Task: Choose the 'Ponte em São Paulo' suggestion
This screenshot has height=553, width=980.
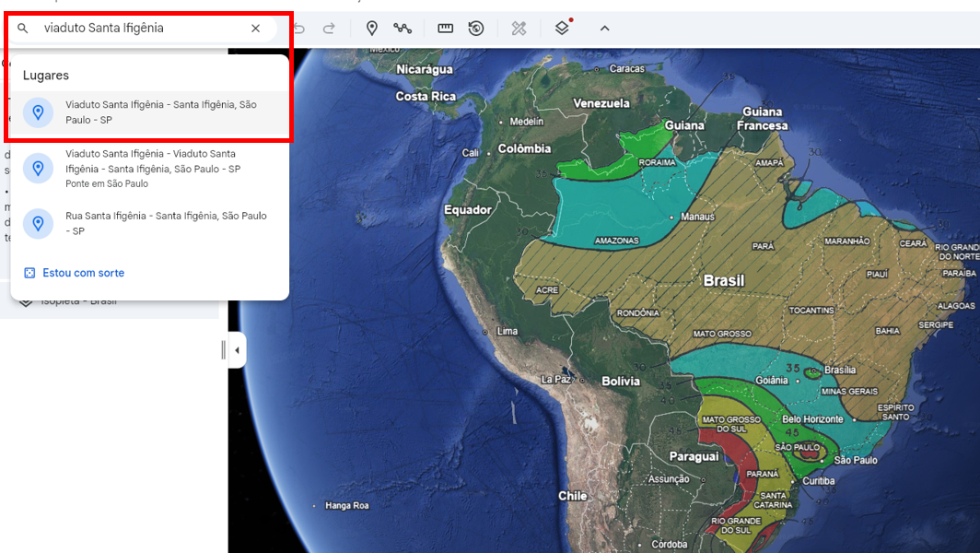Action: 152,169
